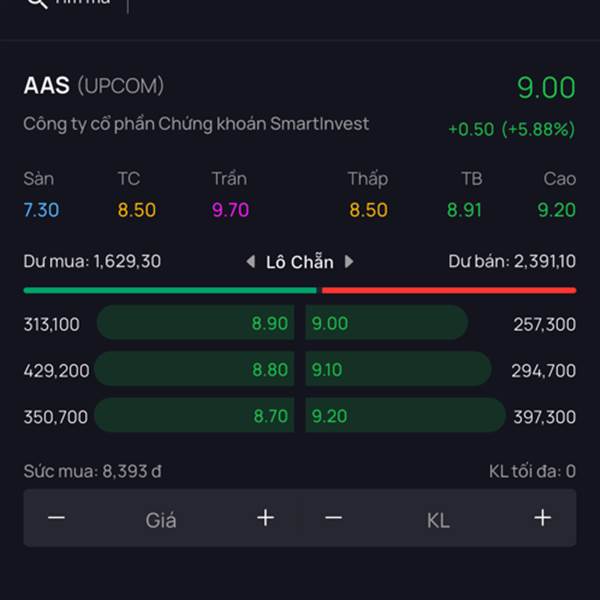Click the Giá price input field
Viewport: 600px width, 600px height.
[161, 520]
